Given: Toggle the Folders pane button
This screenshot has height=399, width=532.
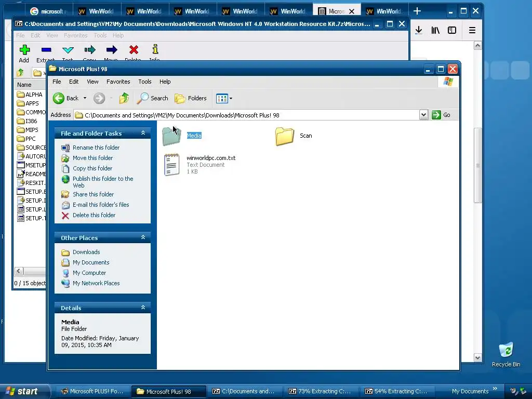Looking at the screenshot, I should click(191, 98).
